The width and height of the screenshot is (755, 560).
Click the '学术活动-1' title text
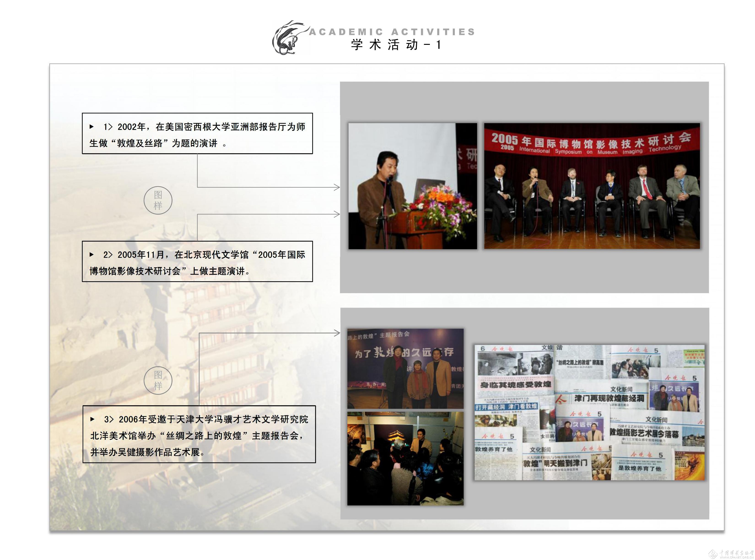tap(396, 45)
